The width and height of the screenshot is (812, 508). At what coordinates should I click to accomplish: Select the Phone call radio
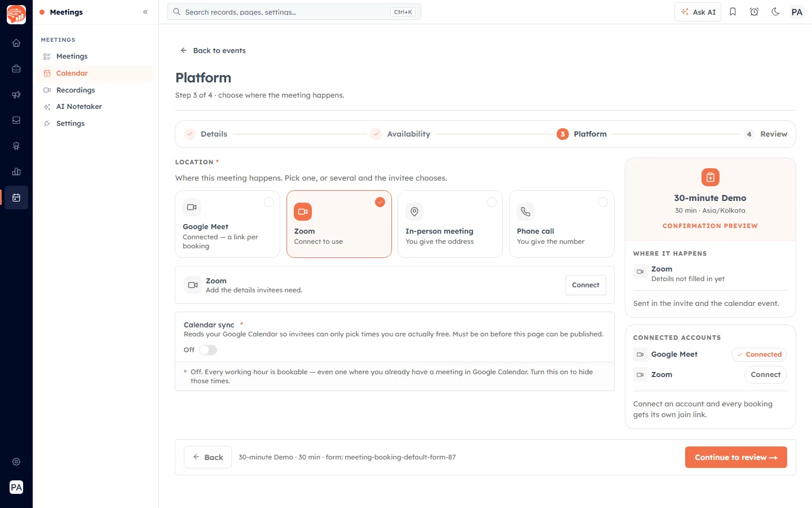point(603,202)
